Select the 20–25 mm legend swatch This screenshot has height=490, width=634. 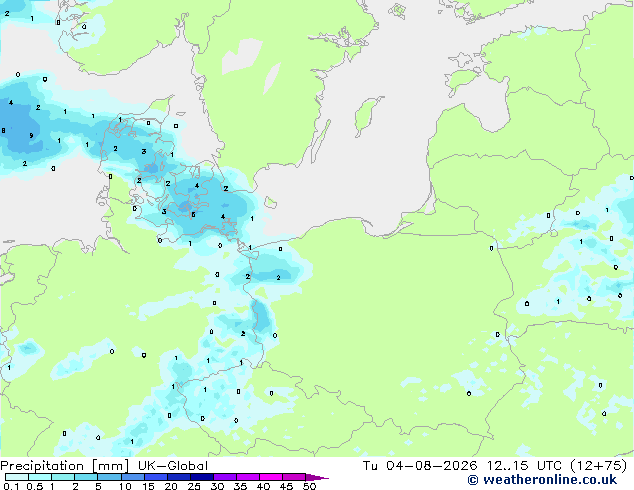(x=178, y=477)
